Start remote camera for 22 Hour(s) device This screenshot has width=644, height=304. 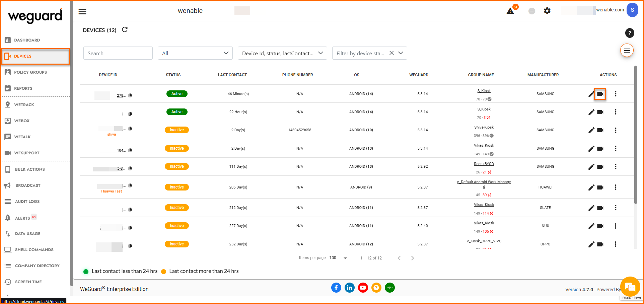[x=600, y=112]
